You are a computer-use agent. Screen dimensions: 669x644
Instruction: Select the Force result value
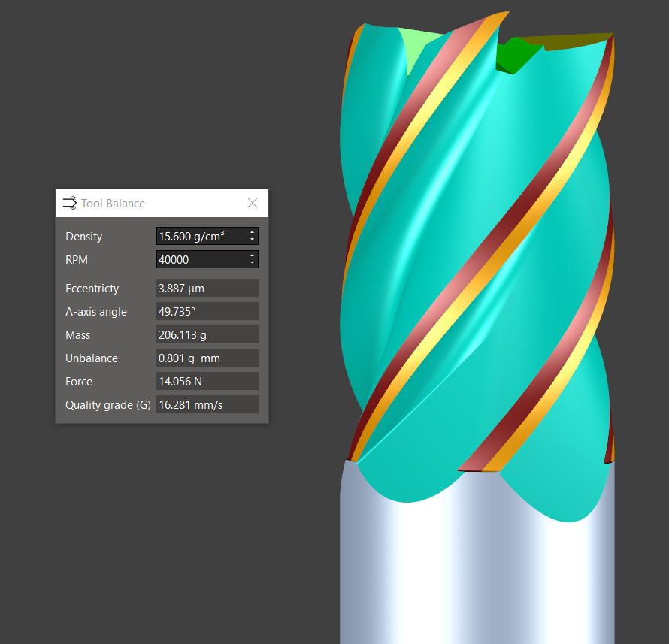tap(207, 382)
